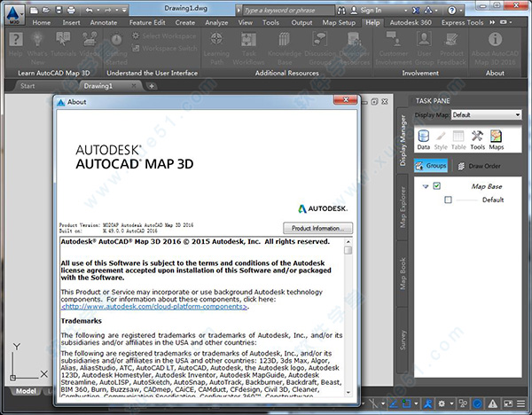
Task: Open Customize Quick Access Toolbar dropdown
Action: (124, 11)
